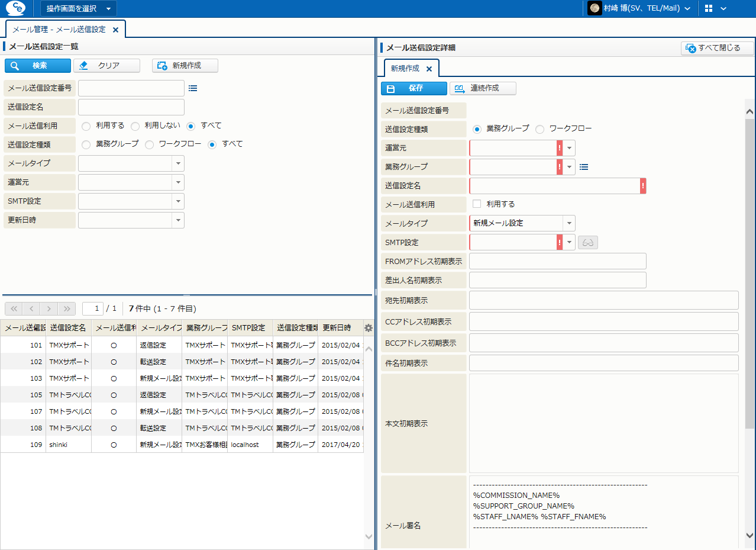Click the 送信設定名 search input field
Viewport: 756px width, 550px height.
coord(131,107)
